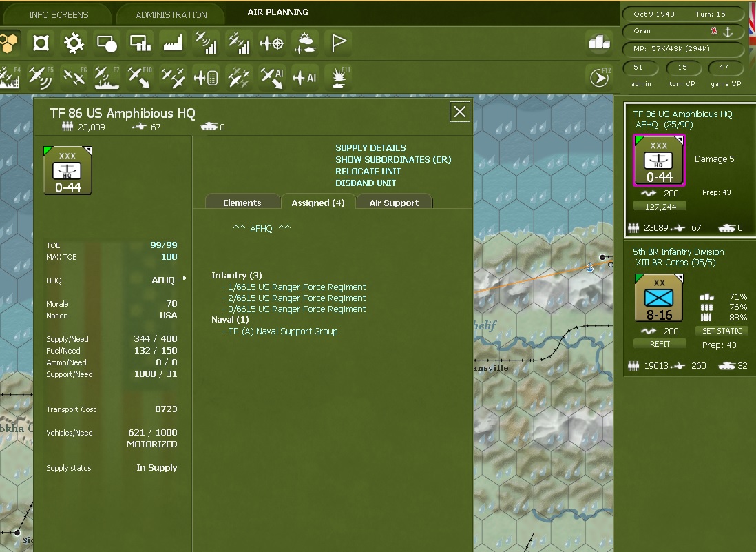Click the HHQ value AFHQ -*

169,280
